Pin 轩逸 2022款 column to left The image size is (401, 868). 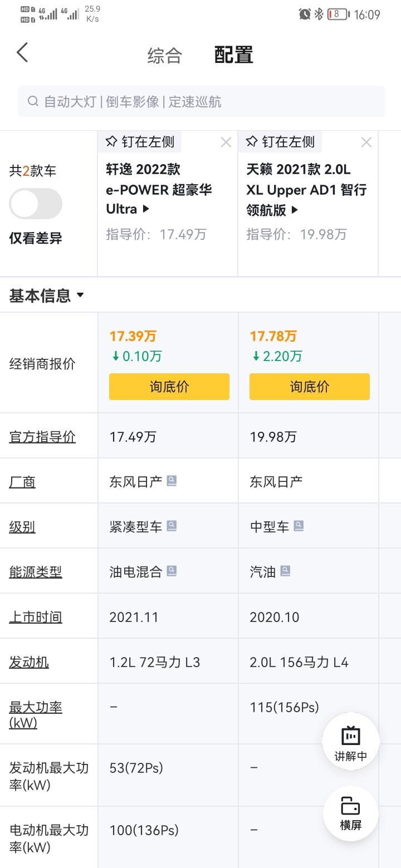pyautogui.click(x=140, y=142)
